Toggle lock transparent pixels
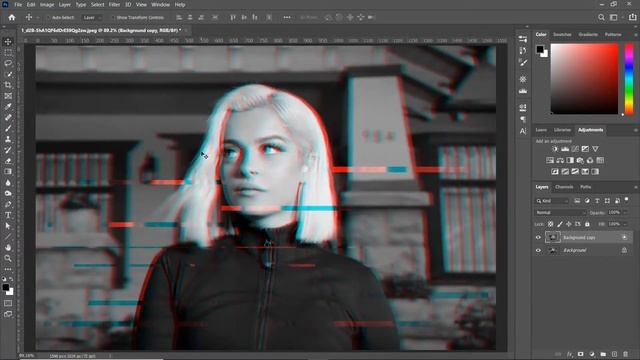The width and height of the screenshot is (640, 360). (551, 224)
